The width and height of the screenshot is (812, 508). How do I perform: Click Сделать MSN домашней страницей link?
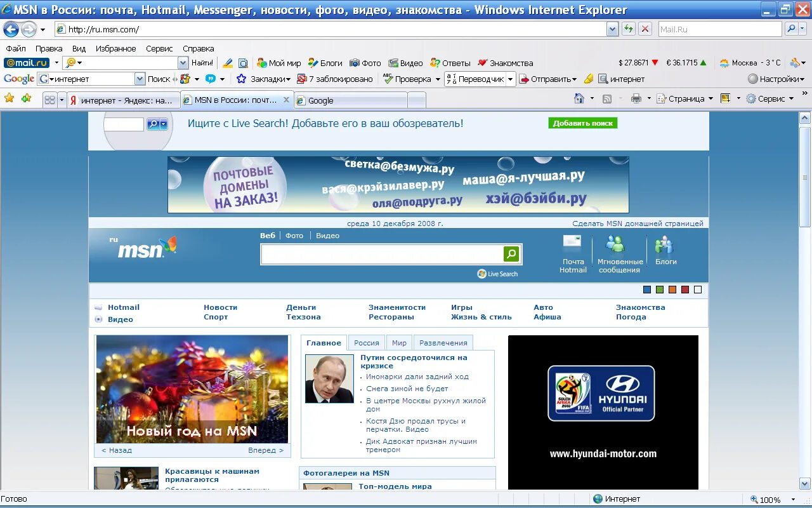pos(638,224)
